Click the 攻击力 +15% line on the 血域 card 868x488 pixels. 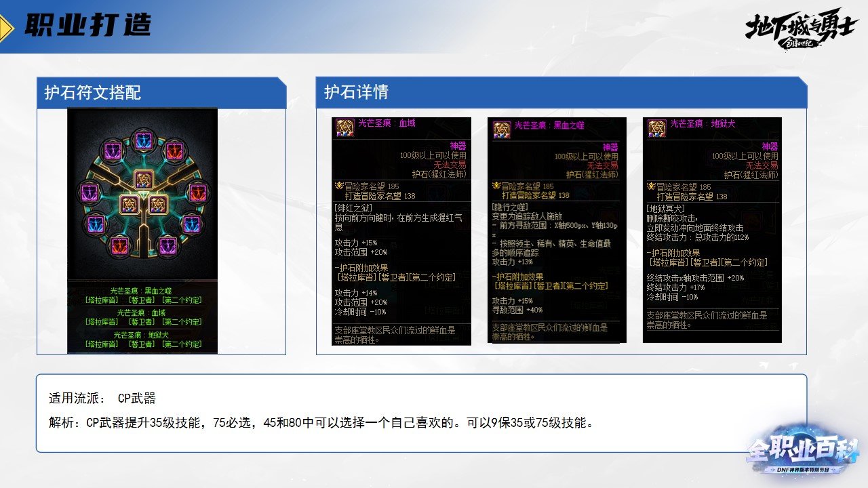click(355, 242)
